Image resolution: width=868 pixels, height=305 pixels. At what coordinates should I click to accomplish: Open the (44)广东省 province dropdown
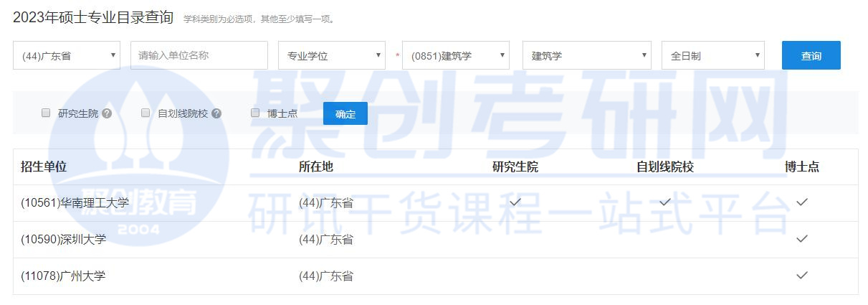point(67,55)
